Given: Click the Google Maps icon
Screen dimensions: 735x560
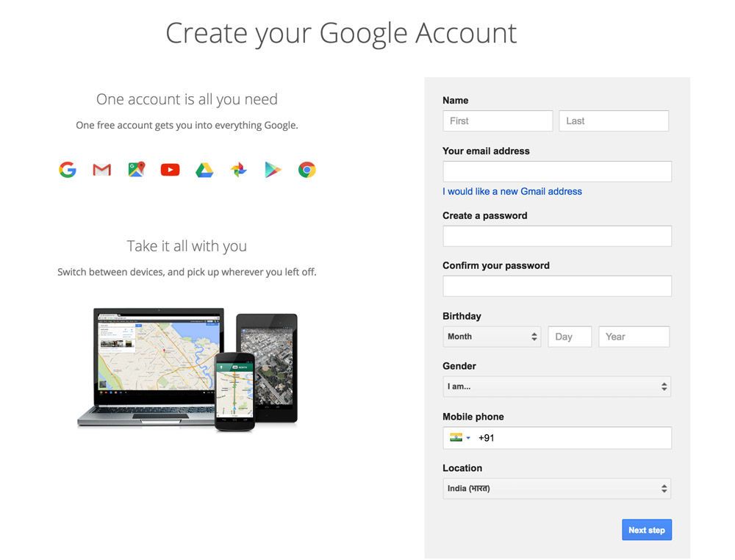Looking at the screenshot, I should 137,170.
